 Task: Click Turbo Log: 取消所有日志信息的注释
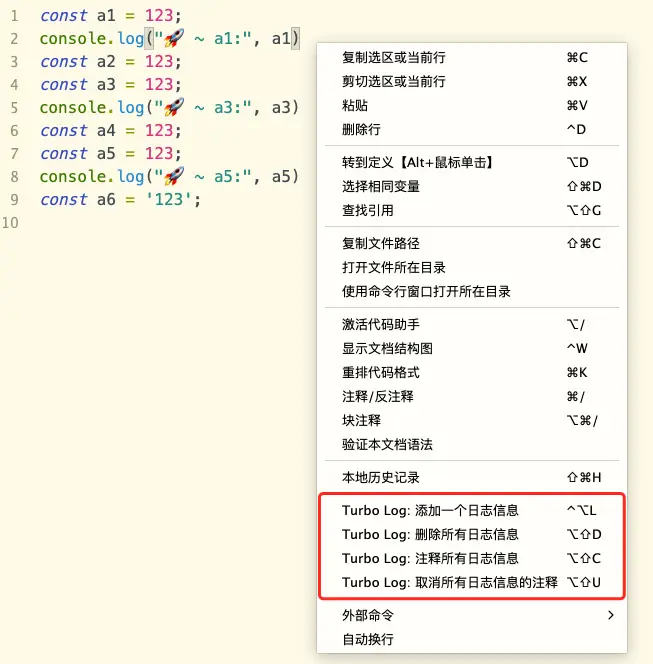472,583
